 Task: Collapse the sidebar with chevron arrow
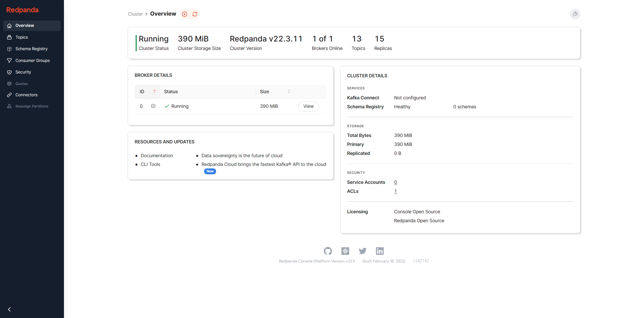(x=9, y=309)
